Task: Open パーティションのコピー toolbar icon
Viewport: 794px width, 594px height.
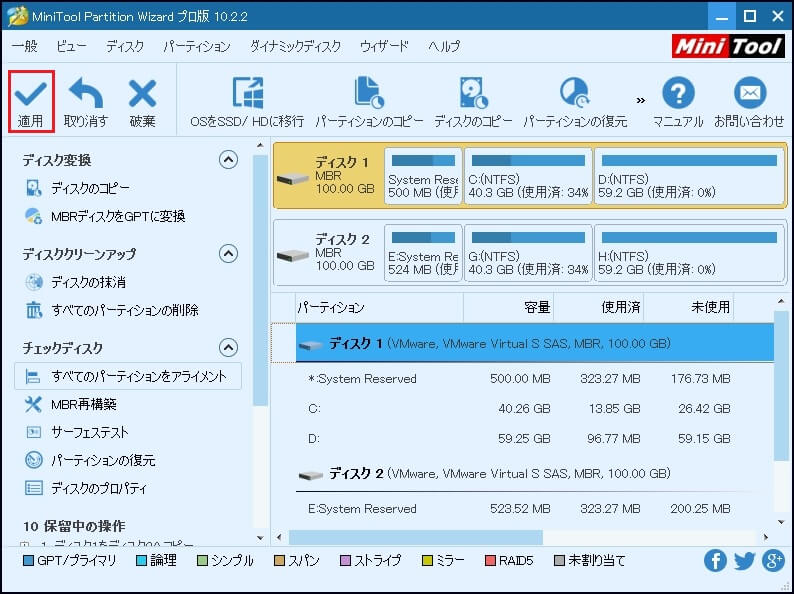Action: click(369, 93)
